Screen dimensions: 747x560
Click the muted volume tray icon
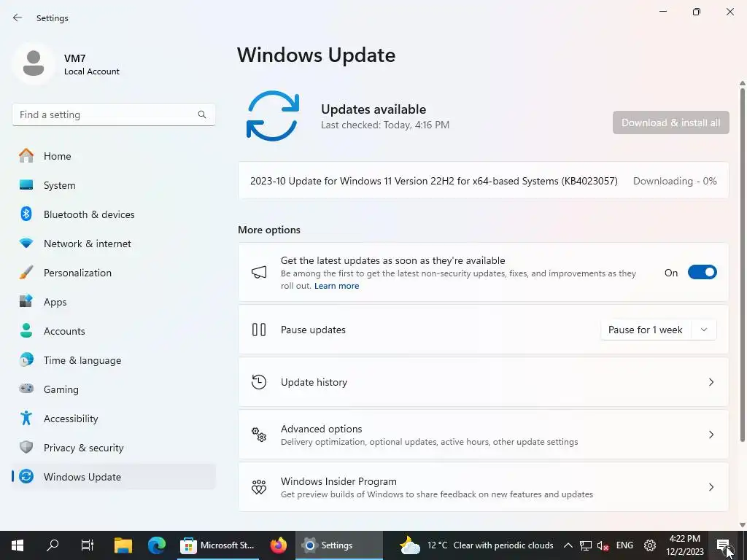(x=603, y=545)
